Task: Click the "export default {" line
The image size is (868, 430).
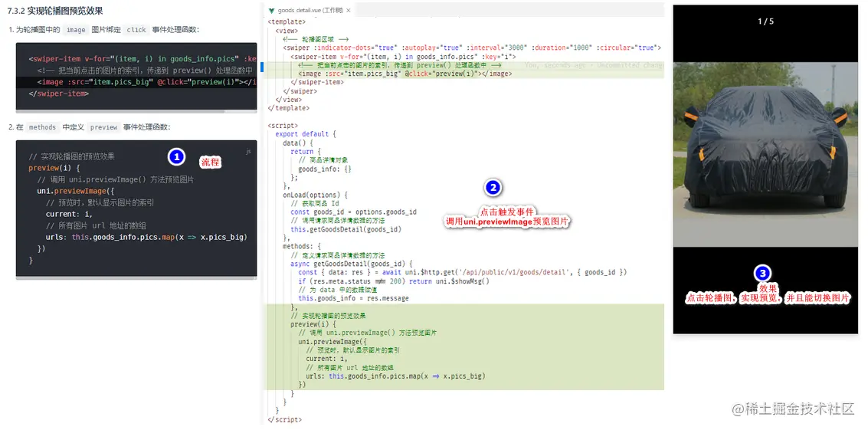Action: pos(306,134)
